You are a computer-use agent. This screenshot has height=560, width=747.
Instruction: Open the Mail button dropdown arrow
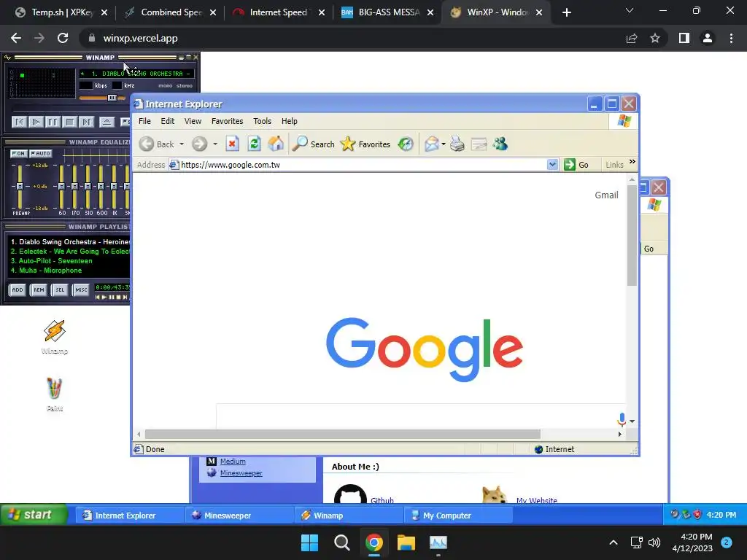tap(444, 144)
